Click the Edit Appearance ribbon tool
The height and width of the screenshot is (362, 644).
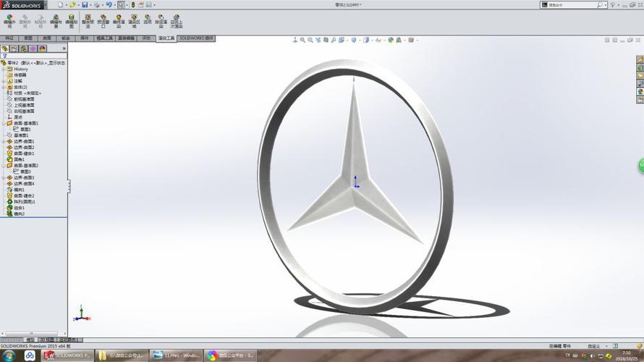point(9,21)
